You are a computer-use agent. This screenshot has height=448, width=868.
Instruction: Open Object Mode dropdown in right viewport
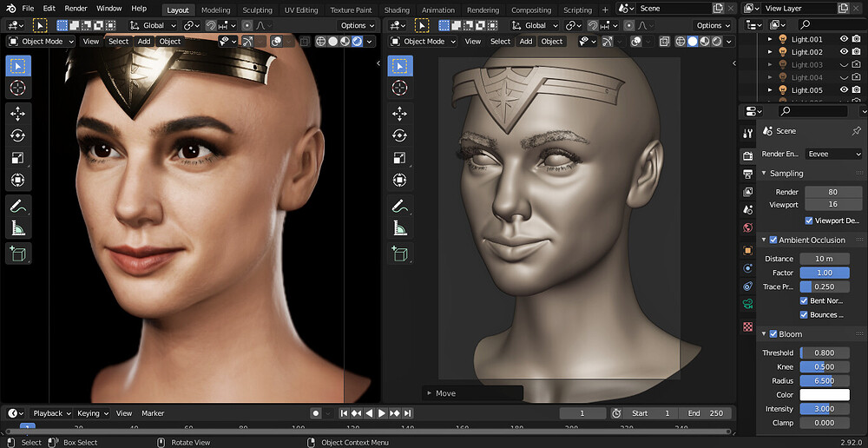423,42
